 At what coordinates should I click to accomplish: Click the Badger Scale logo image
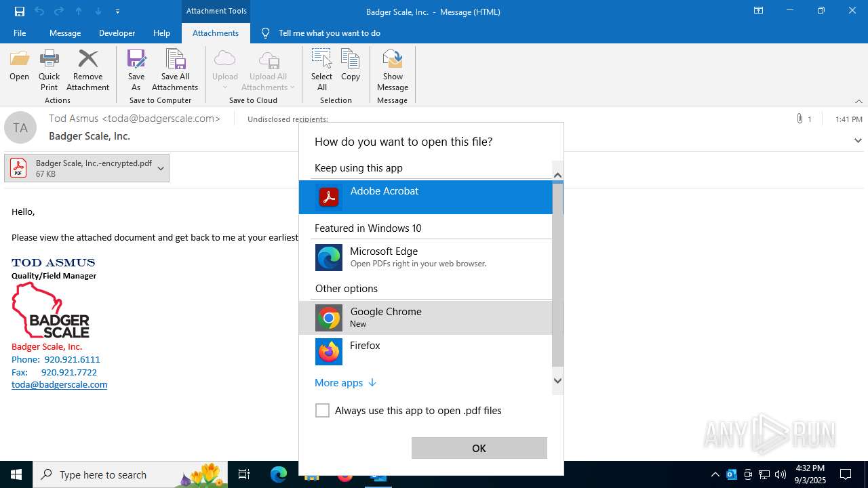point(51,310)
